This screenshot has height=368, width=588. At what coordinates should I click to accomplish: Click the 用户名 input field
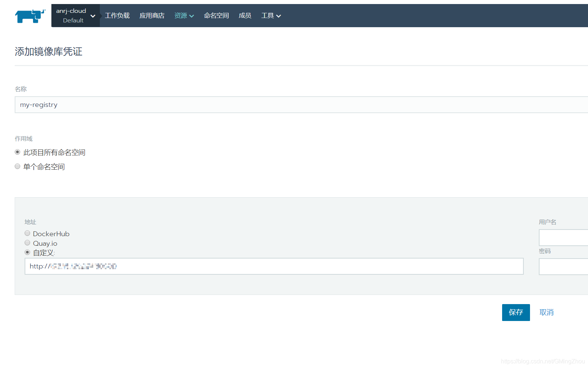pyautogui.click(x=563, y=238)
